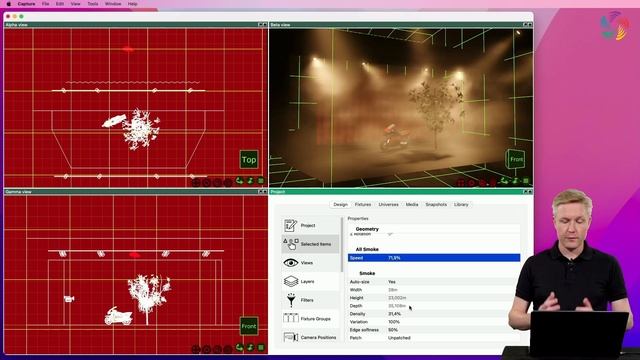The image size is (640, 360).
Task: Open the Filters funnel section
Action: 310,300
